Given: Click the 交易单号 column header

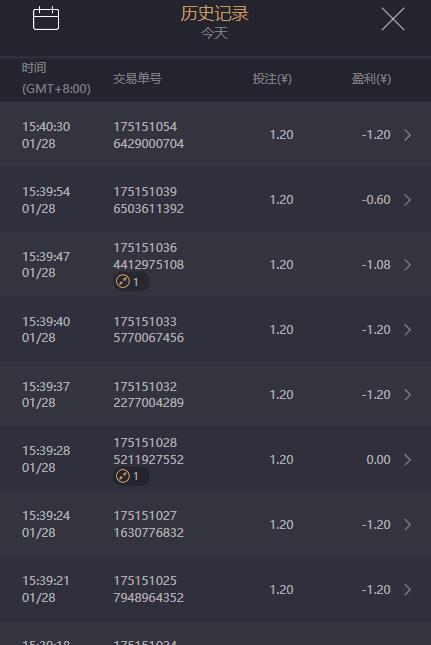Looking at the screenshot, I should pos(137,78).
